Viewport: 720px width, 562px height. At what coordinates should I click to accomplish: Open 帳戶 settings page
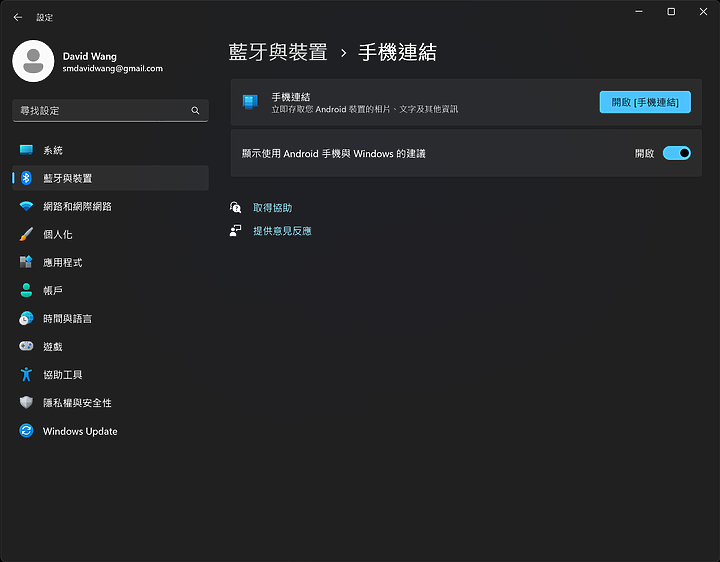(x=110, y=290)
